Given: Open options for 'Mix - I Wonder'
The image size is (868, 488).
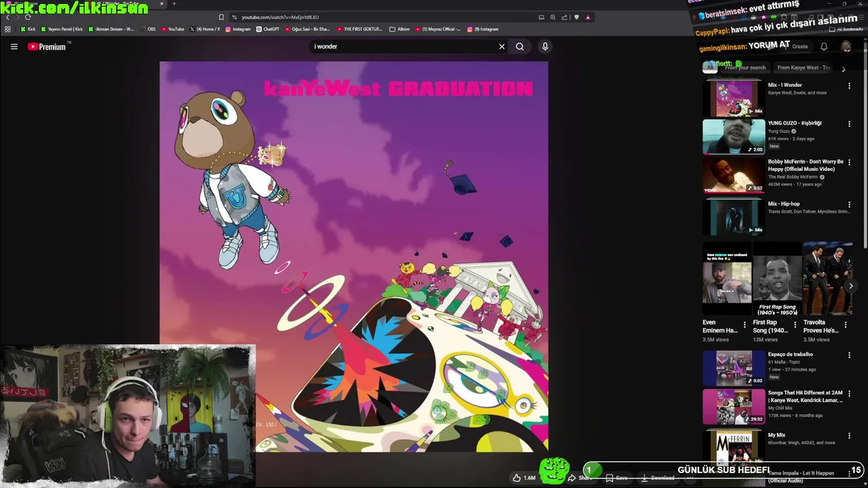Looking at the screenshot, I should pos(849,86).
